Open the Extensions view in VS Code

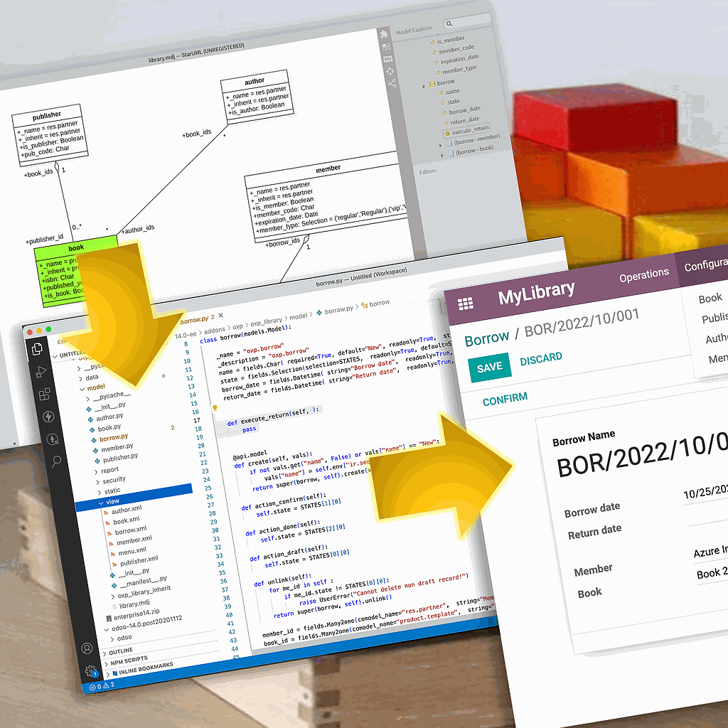point(45,394)
